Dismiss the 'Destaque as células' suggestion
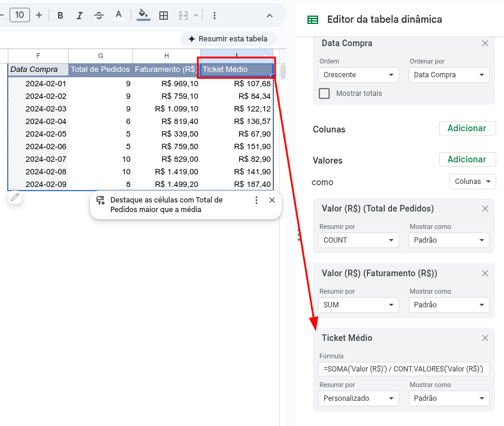 pos(272,200)
